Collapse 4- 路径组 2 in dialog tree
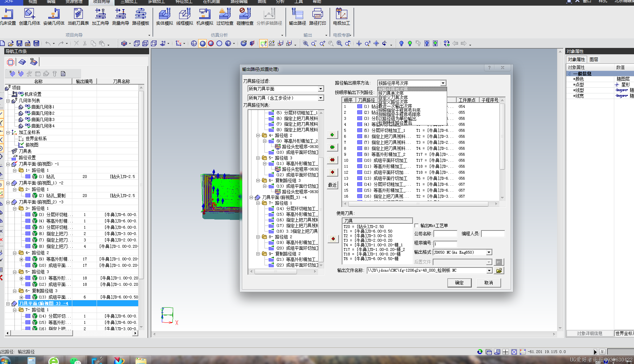634x364 pixels. click(258, 135)
